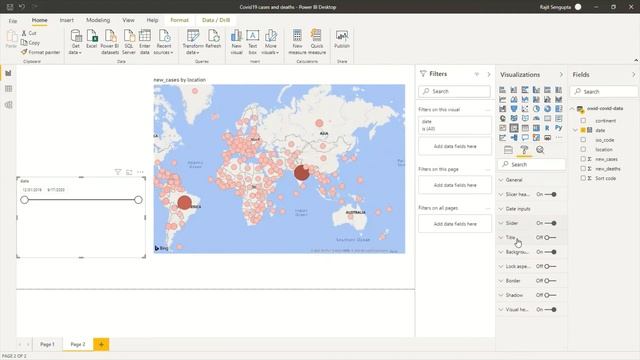The width and height of the screenshot is (640, 360).
Task: Switch to Model view in left sidebar
Action: pos(8,105)
